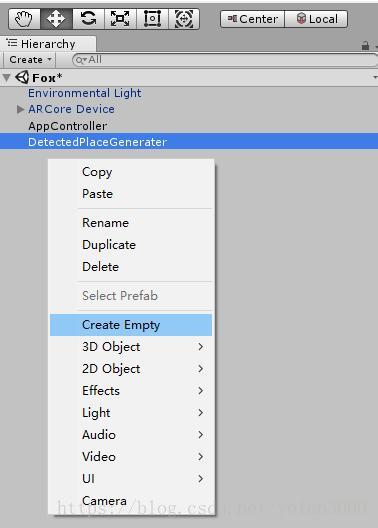378x528 pixels.
Task: Open the 2D Object submenu
Action: [x=131, y=369]
